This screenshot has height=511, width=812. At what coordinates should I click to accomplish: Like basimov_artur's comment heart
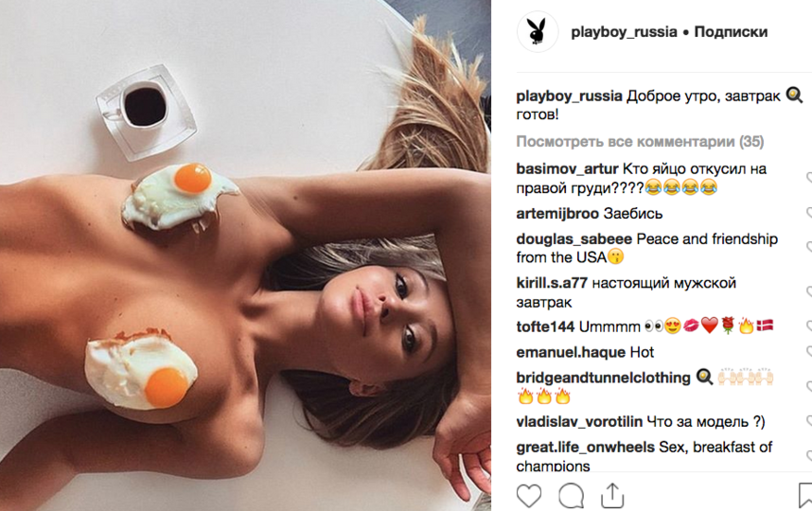[x=809, y=178]
